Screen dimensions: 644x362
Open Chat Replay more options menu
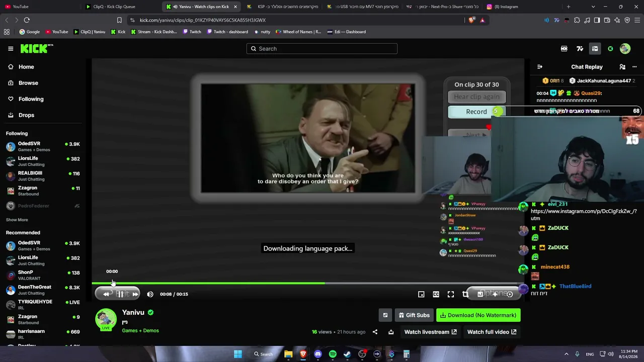pos(634,67)
